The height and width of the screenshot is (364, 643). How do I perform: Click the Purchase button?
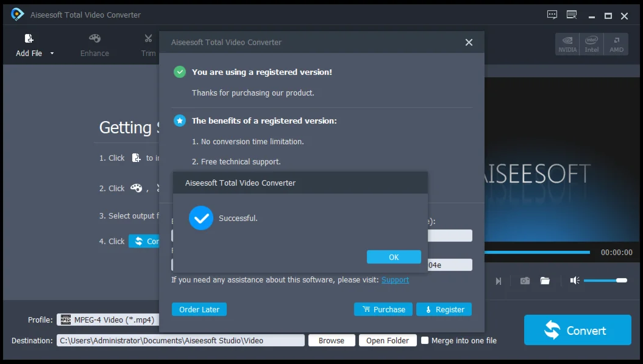(x=383, y=309)
